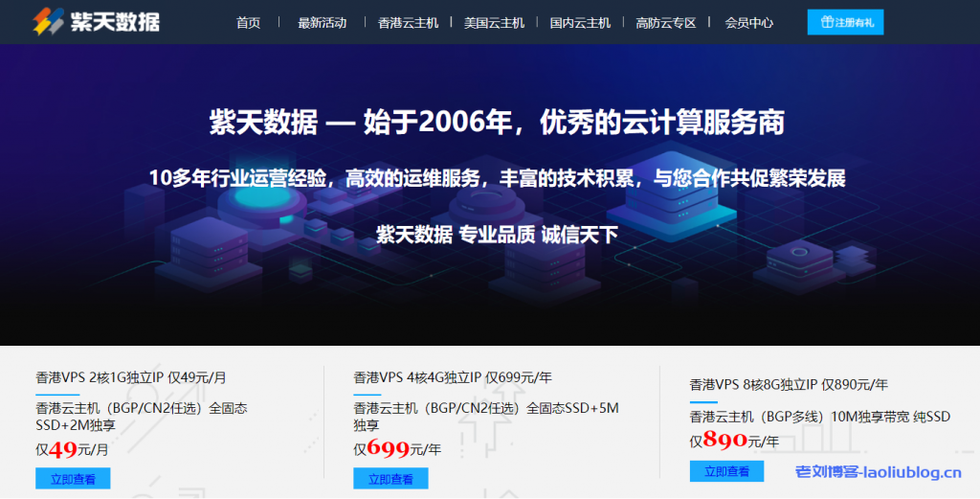This screenshot has width=980, height=499.
Task: Click the 注册有礼 button
Action: [845, 23]
